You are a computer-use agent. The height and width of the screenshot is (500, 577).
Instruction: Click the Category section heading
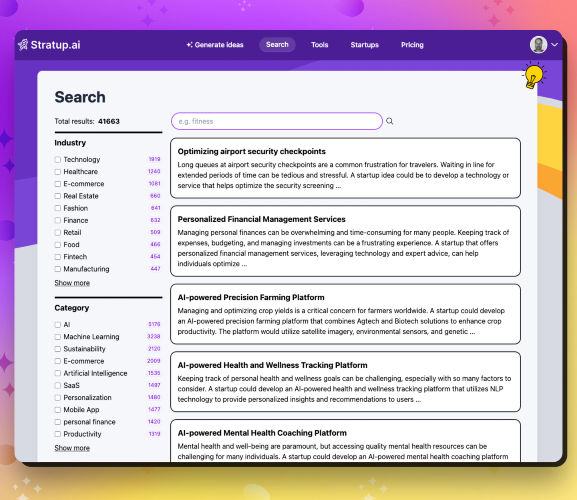(x=72, y=308)
